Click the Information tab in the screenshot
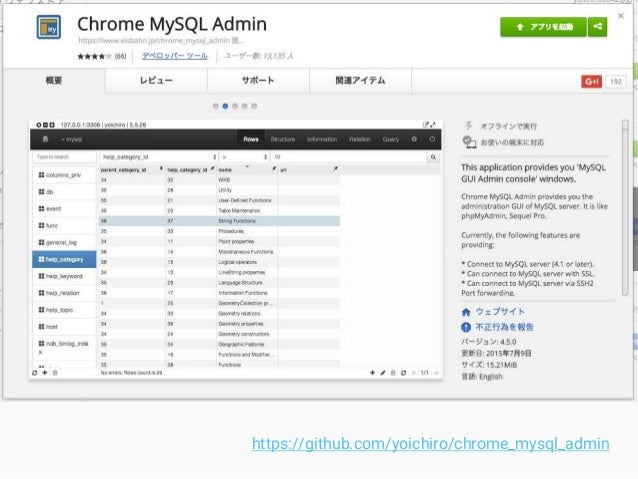Image resolution: width=638 pixels, height=479 pixels. tap(322, 139)
